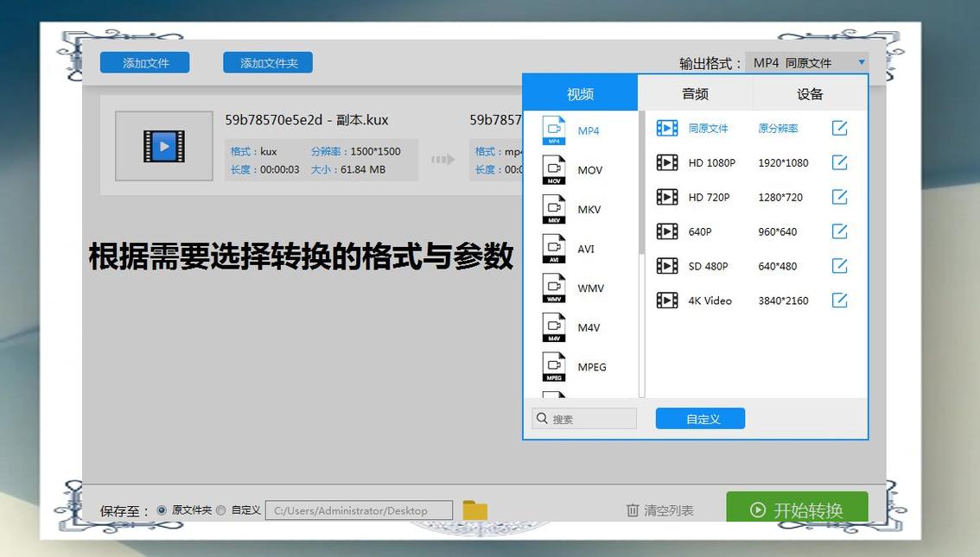
Task: Select the M4V format icon
Action: tap(553, 327)
